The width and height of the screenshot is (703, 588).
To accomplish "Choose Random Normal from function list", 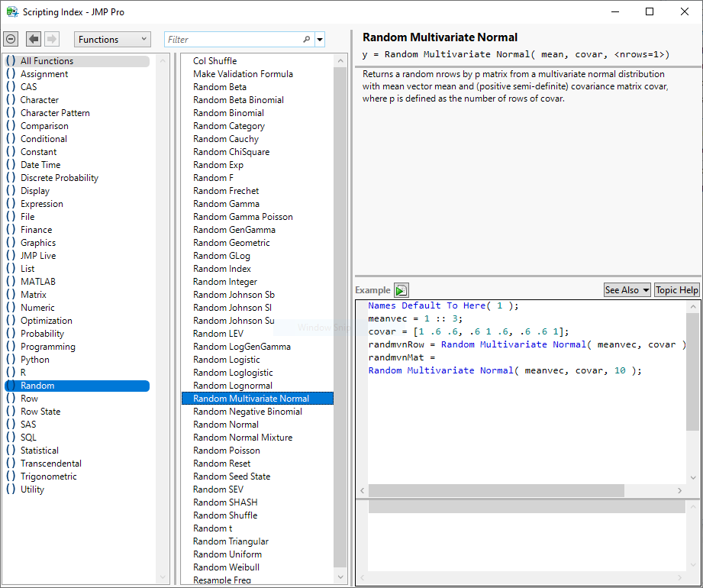I will tap(226, 425).
